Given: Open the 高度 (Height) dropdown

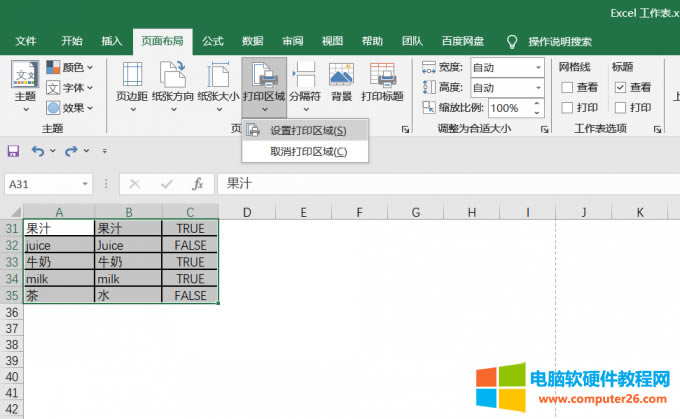Looking at the screenshot, I should [538, 88].
